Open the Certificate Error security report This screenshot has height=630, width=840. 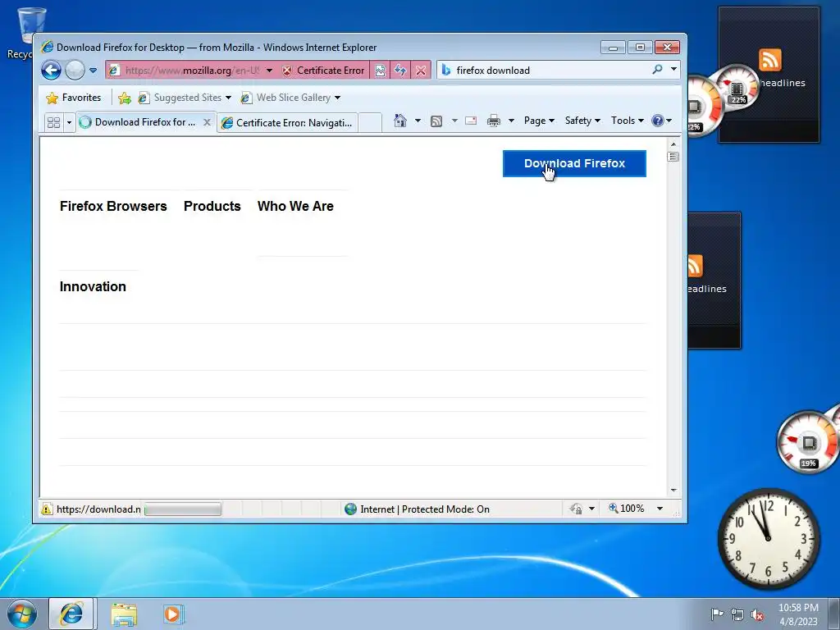coord(323,71)
